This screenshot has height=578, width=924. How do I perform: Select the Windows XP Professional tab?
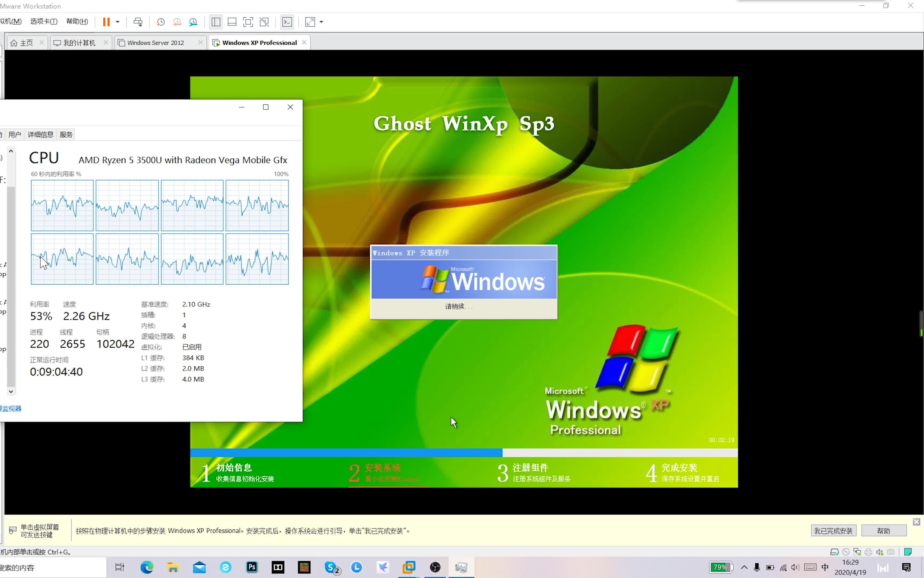(260, 43)
